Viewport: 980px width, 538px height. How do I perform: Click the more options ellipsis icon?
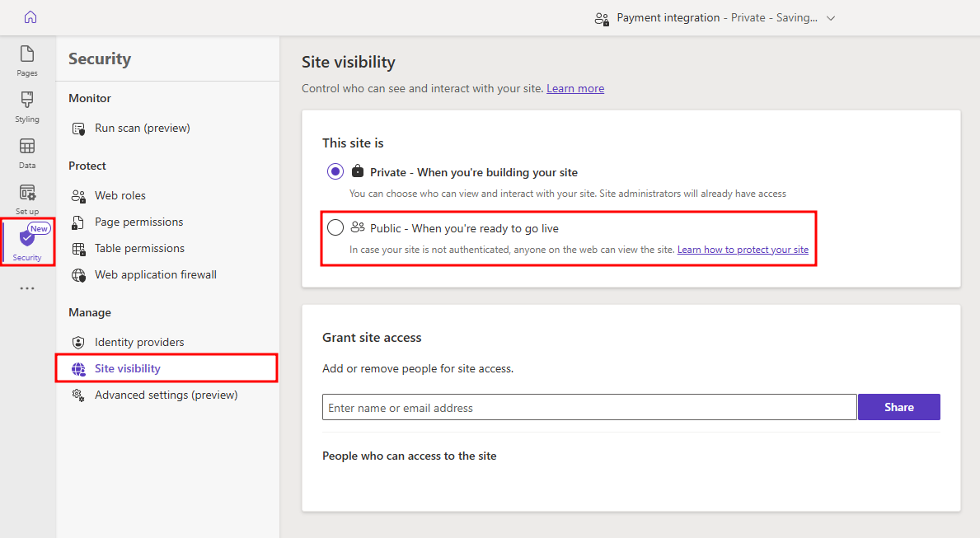click(27, 288)
